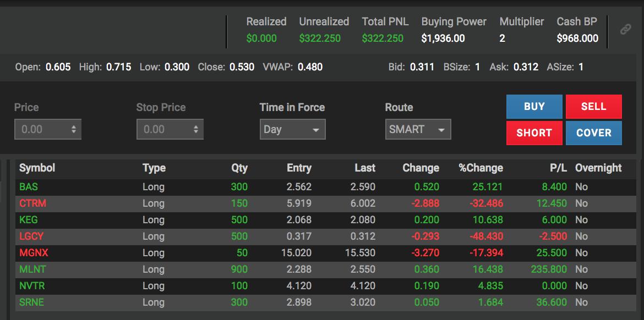The height and width of the screenshot is (320, 644).
Task: Adjust Price using stepper arrows
Action: pyautogui.click(x=74, y=129)
